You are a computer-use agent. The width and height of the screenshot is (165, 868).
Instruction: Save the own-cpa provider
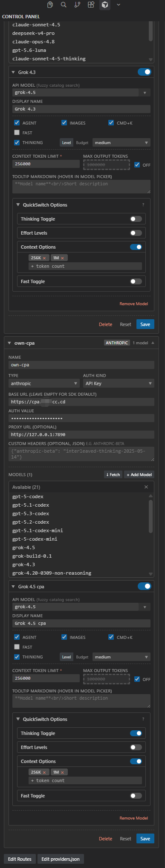tap(145, 839)
